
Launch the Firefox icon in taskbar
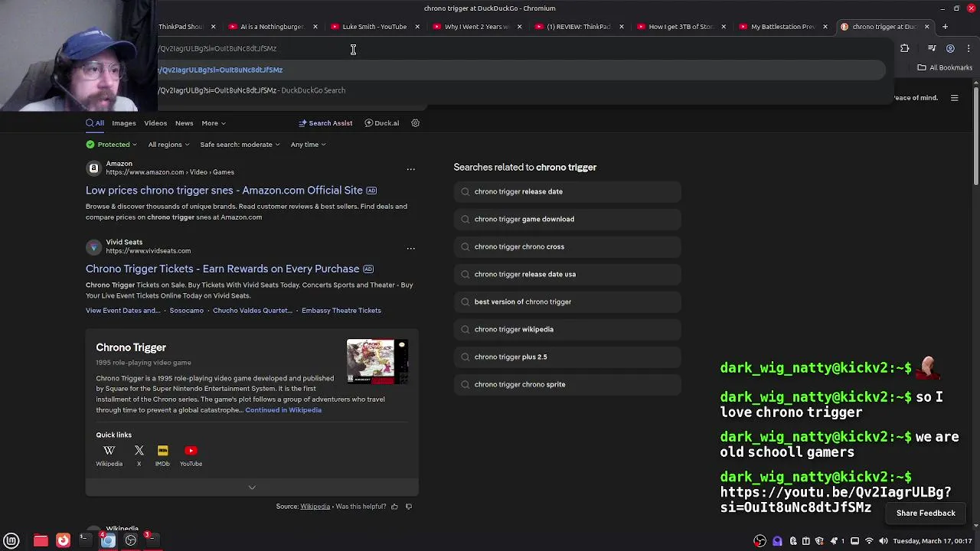[x=64, y=540]
